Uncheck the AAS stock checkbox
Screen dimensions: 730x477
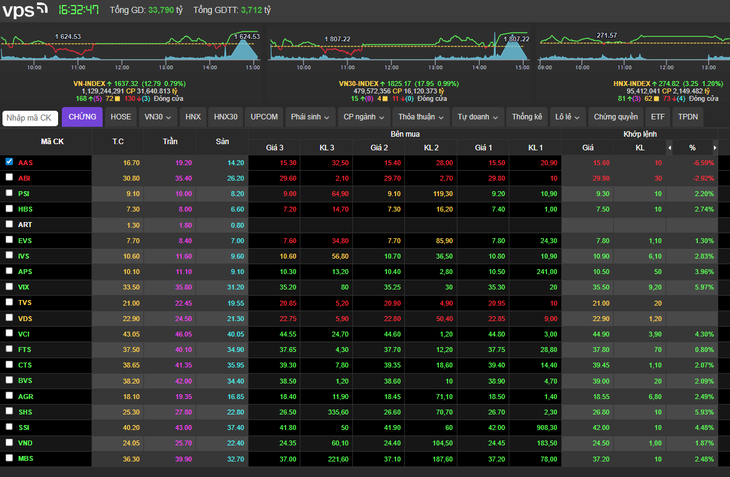tap(9, 161)
